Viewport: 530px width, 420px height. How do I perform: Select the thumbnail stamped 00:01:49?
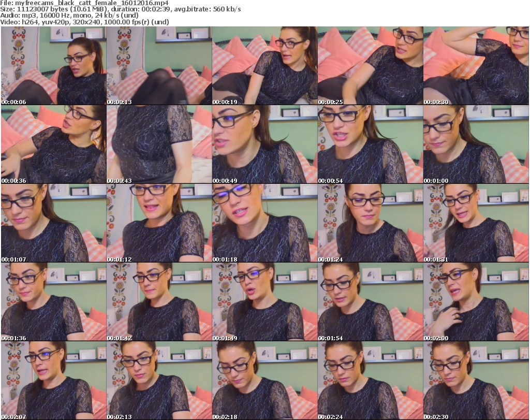click(264, 302)
